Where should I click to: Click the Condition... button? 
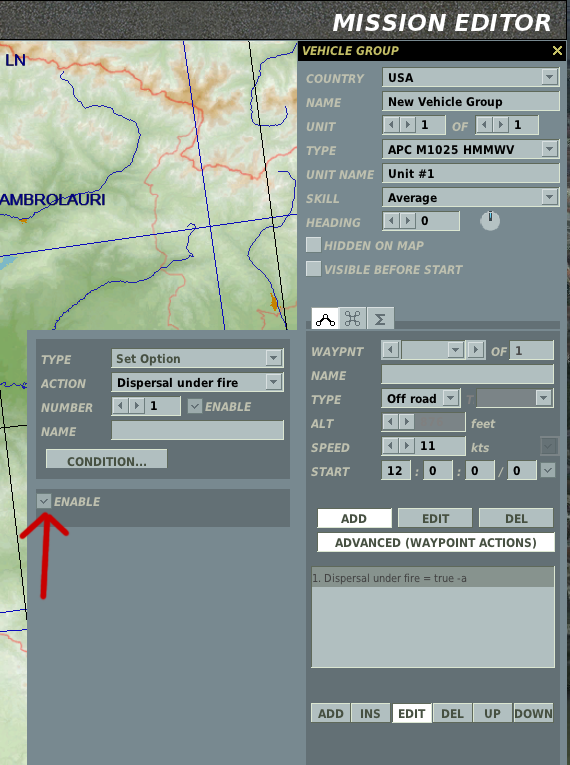pyautogui.click(x=106, y=459)
